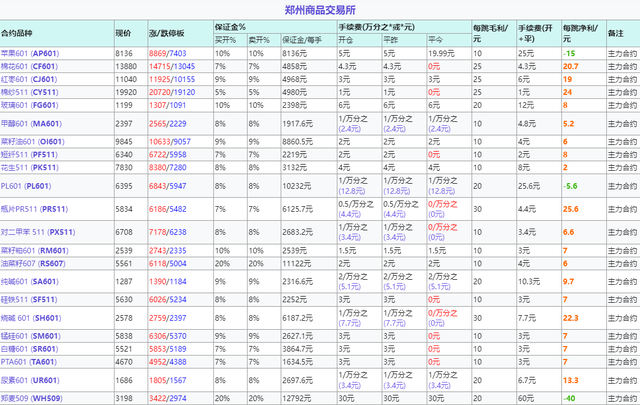The image size is (640, 405).
Task: Open the 红枣601 (CJ601) contract link
Action: point(29,79)
